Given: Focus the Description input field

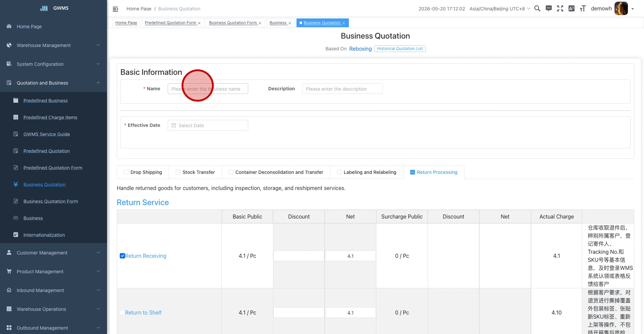Looking at the screenshot, I should pyautogui.click(x=342, y=89).
